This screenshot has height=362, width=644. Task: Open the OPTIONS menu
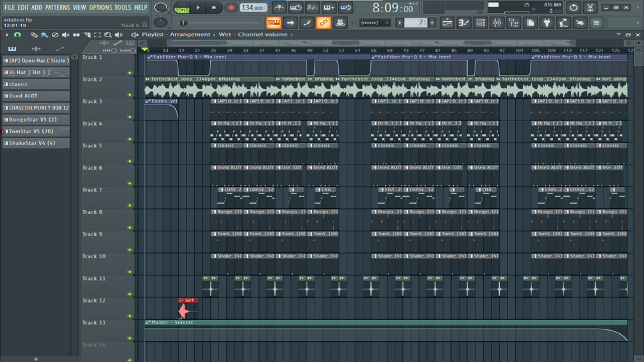coord(100,8)
